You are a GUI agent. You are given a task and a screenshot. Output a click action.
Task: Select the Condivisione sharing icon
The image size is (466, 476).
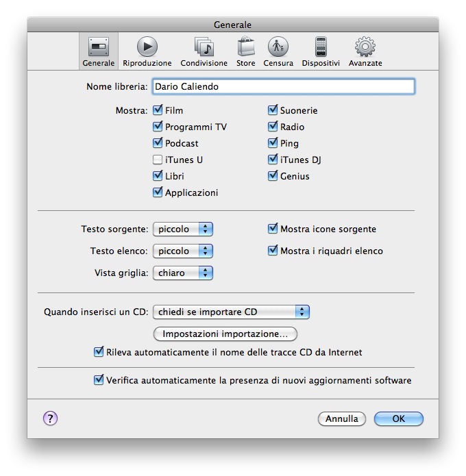pos(204,47)
